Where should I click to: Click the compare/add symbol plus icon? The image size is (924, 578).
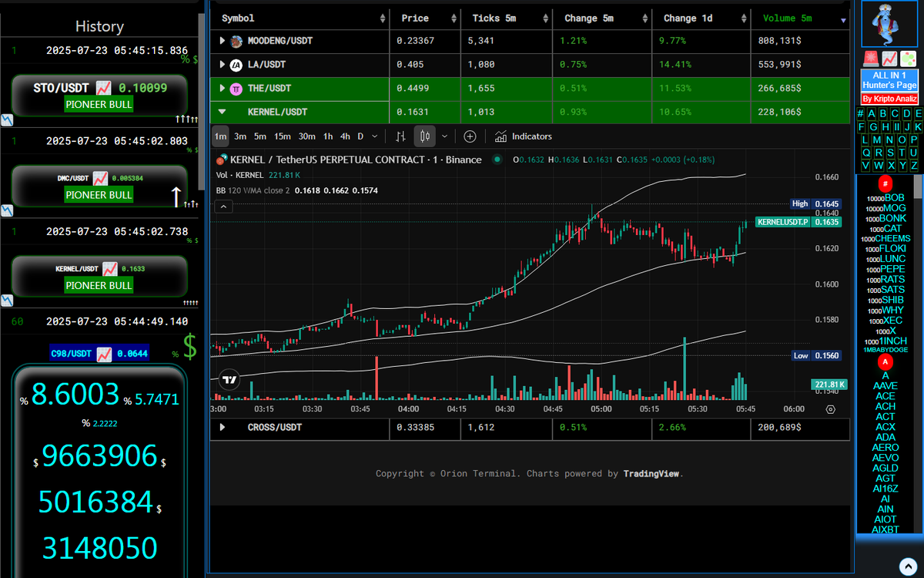470,136
